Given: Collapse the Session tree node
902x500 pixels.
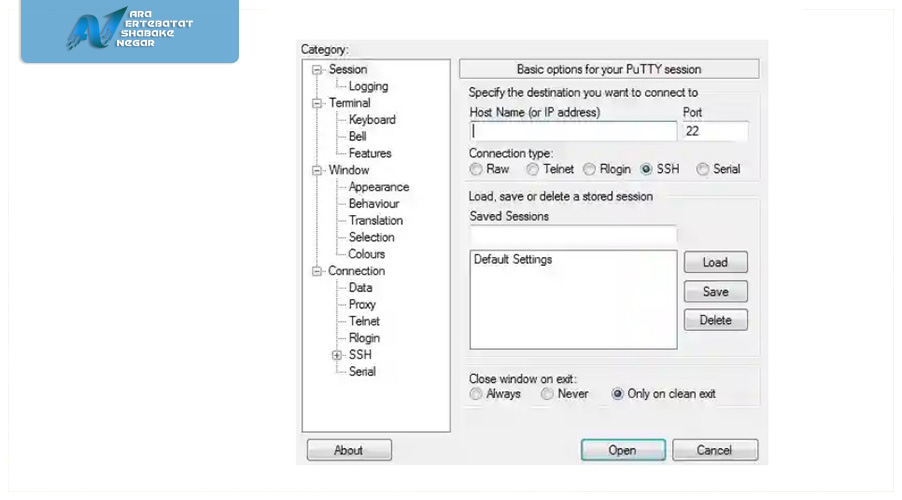Looking at the screenshot, I should coord(316,70).
